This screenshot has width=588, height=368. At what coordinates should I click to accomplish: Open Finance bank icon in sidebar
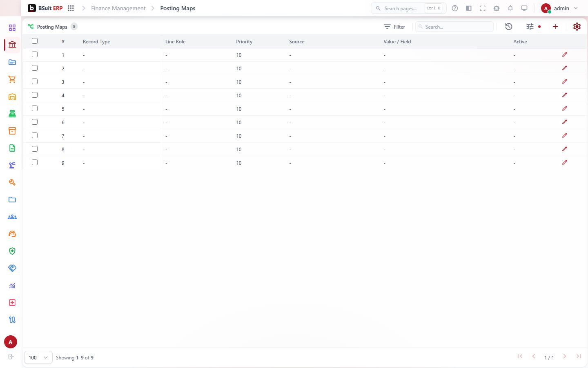[x=12, y=45]
